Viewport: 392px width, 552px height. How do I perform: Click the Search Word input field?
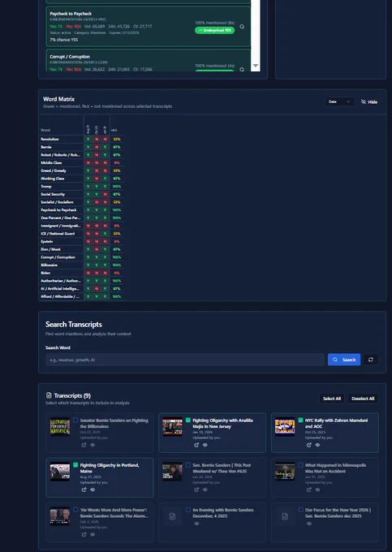[x=185, y=360]
